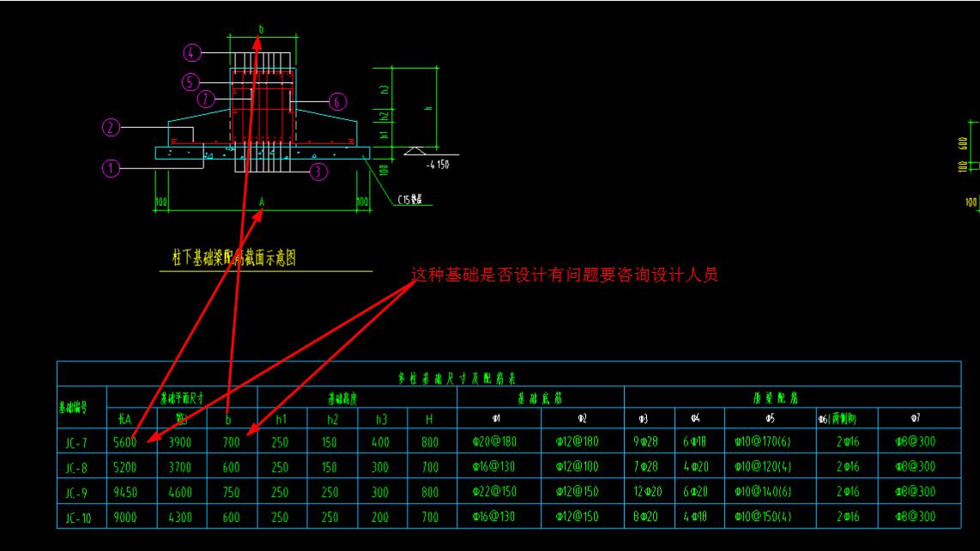Click the H total height column header

coord(429,419)
